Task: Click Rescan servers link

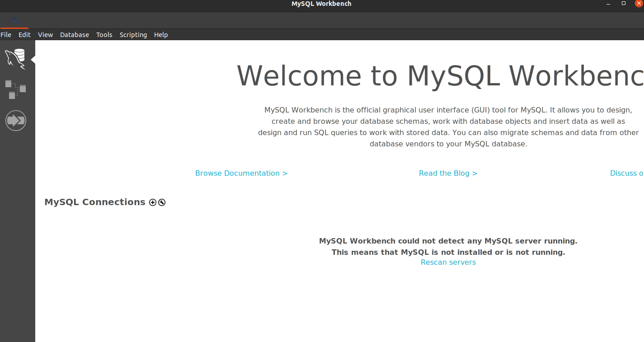Action: pos(448,262)
